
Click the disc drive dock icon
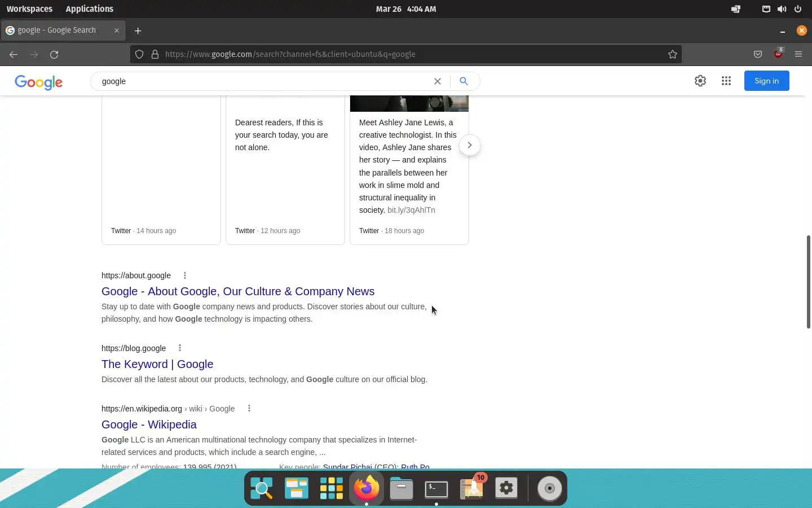[550, 488]
